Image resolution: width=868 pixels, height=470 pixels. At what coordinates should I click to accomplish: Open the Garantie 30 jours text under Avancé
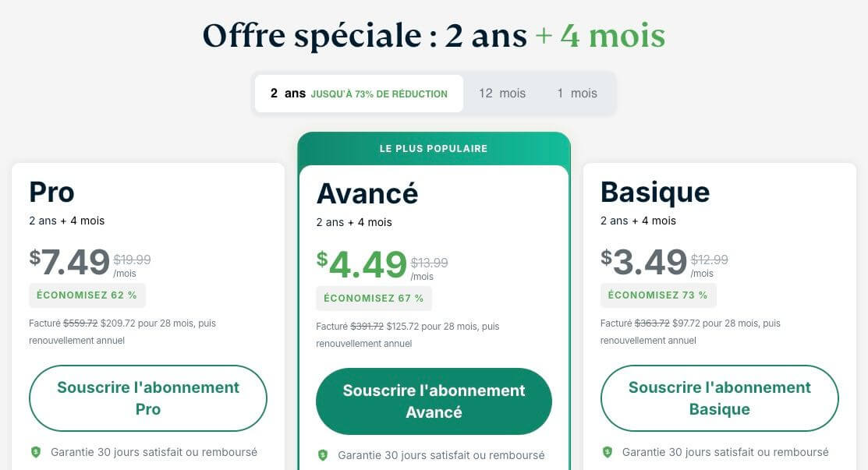441,454
